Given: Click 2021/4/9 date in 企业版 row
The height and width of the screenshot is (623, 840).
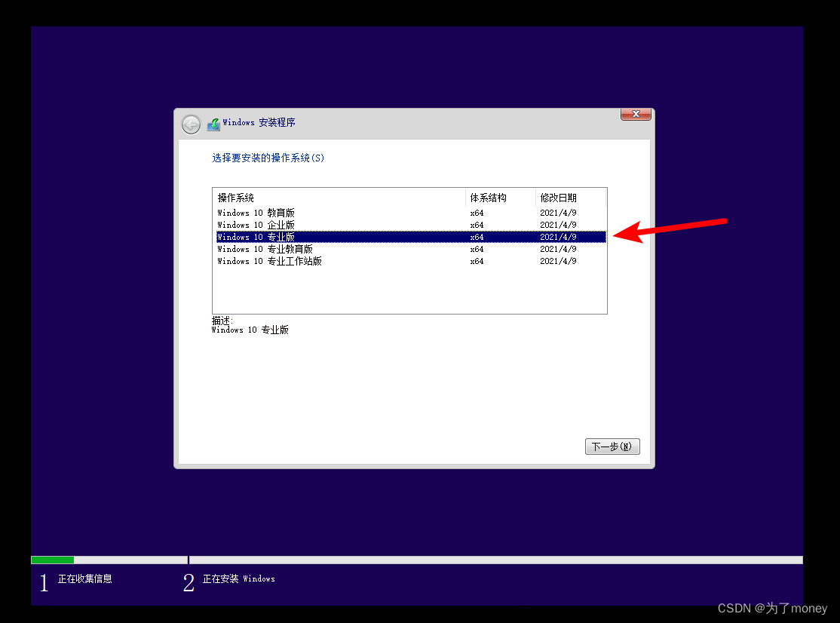Looking at the screenshot, I should click(x=558, y=225).
